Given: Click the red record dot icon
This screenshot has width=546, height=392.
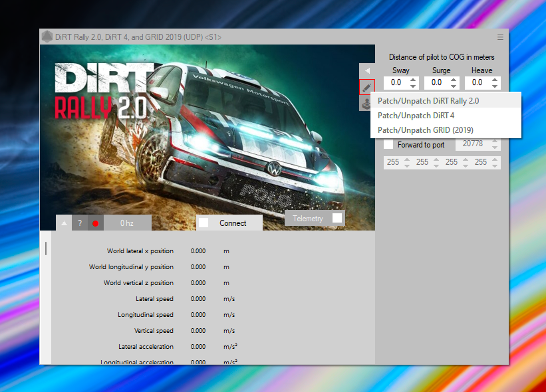Looking at the screenshot, I should [x=95, y=223].
